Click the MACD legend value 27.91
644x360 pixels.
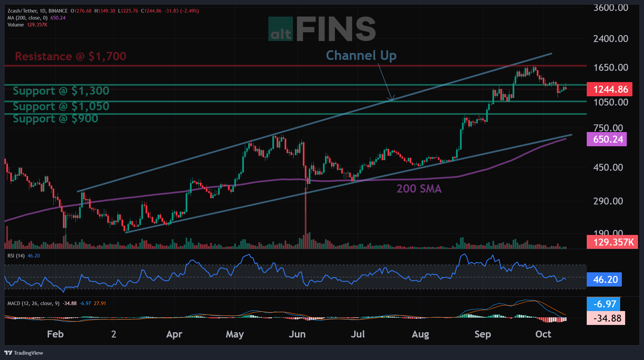100,303
